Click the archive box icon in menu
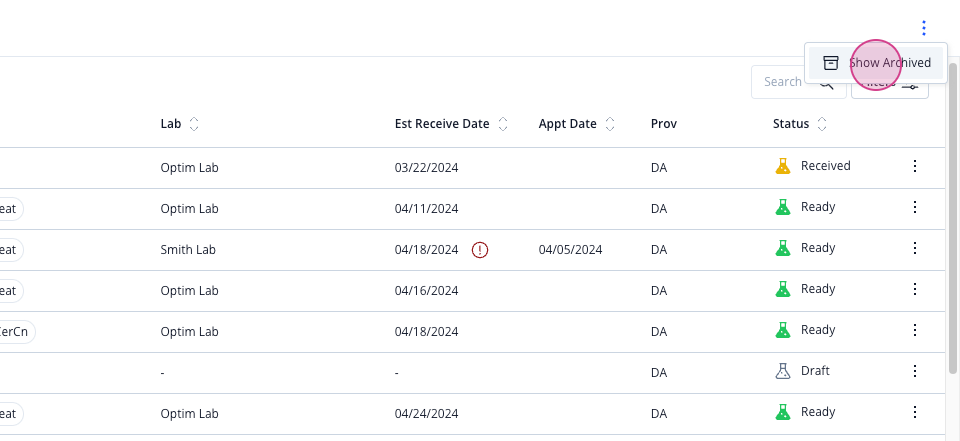960x441 pixels. tap(830, 62)
